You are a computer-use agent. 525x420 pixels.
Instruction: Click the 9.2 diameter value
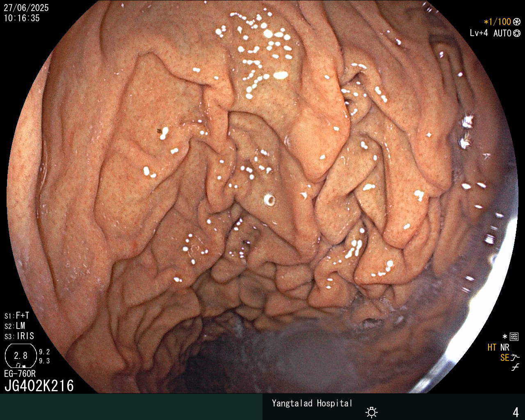[x=44, y=352]
